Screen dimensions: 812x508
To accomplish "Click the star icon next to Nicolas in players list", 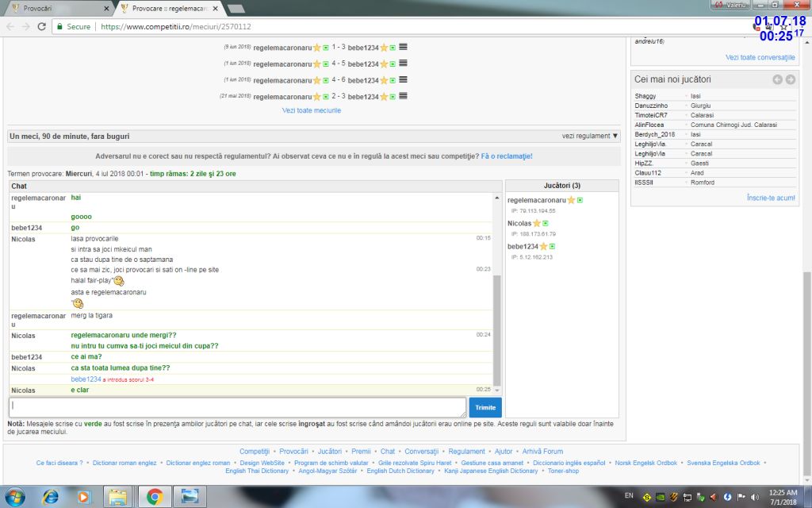I will (537, 224).
